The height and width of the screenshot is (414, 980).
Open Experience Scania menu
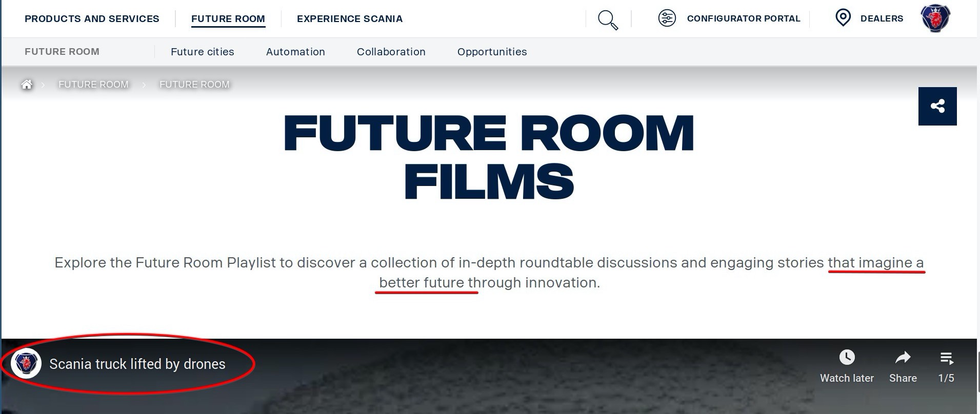pos(350,18)
